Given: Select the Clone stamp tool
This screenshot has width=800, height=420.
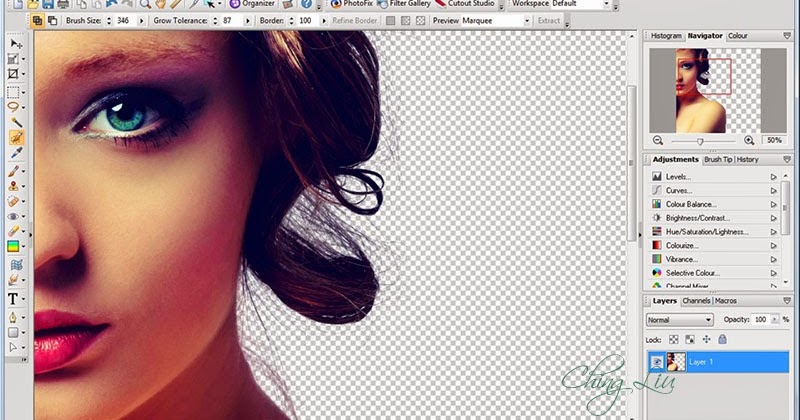Looking at the screenshot, I should coord(14,186).
